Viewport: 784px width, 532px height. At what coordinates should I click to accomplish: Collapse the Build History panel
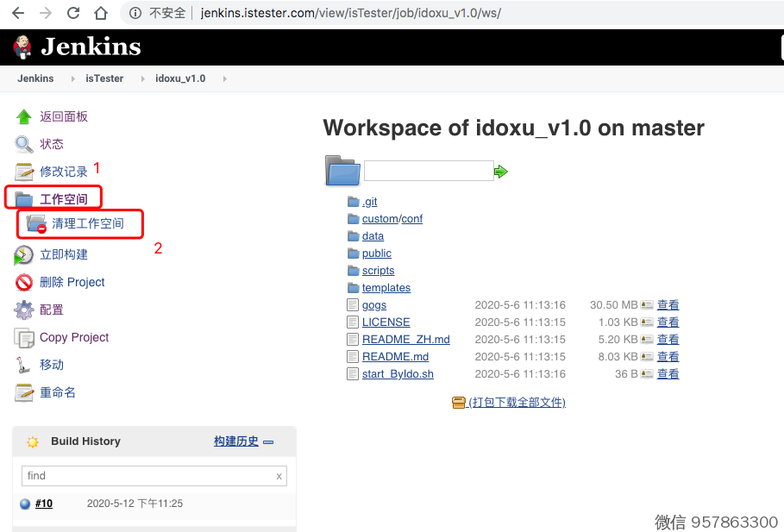click(268, 441)
